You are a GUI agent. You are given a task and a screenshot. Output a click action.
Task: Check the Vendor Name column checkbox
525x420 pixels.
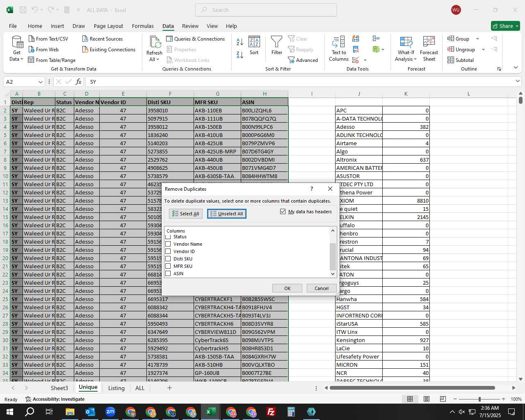pyautogui.click(x=168, y=244)
